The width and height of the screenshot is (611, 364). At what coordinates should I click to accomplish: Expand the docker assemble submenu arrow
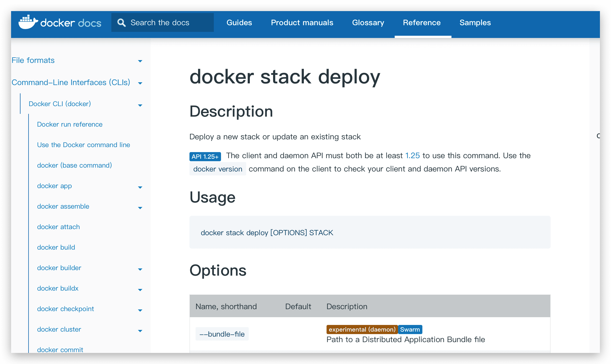(x=140, y=208)
